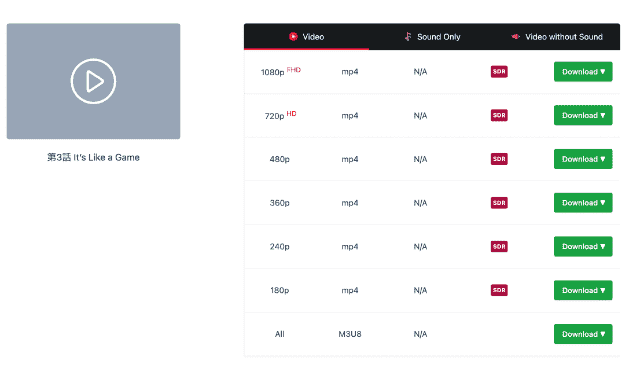Click the SDR badge in the 720p row
Screen dimensions: 640x368
499,115
